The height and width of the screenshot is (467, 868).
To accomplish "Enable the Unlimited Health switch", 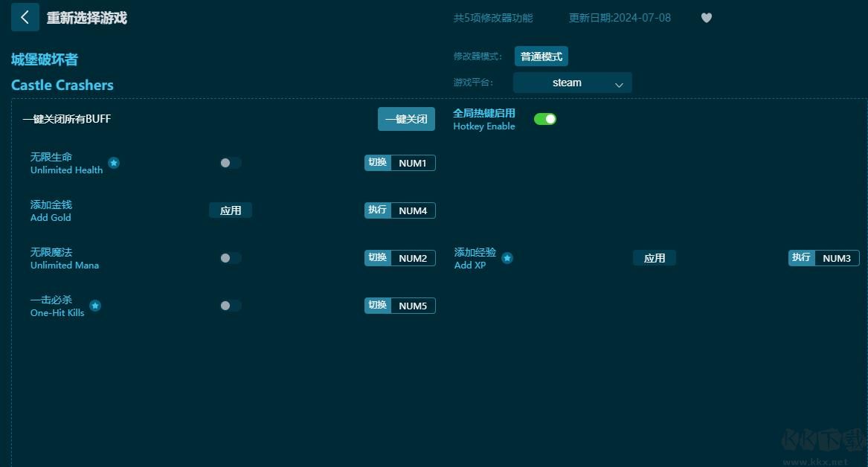I will click(x=231, y=163).
